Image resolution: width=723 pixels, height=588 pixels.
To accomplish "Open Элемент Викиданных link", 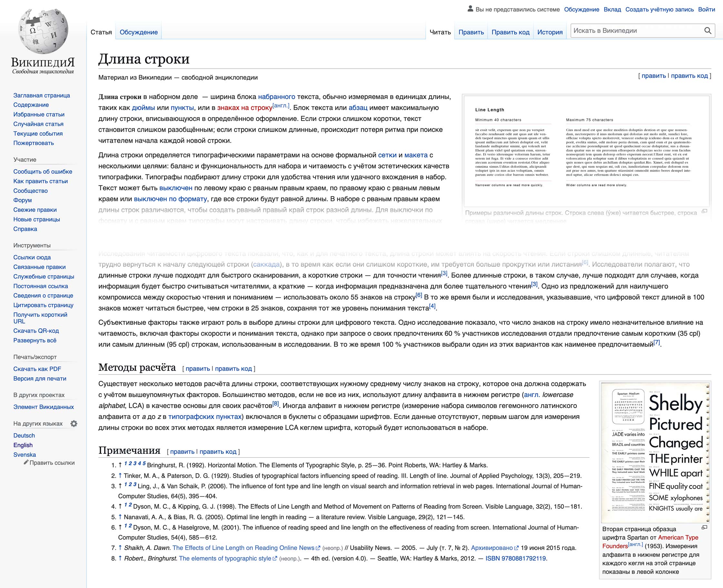I will point(43,407).
